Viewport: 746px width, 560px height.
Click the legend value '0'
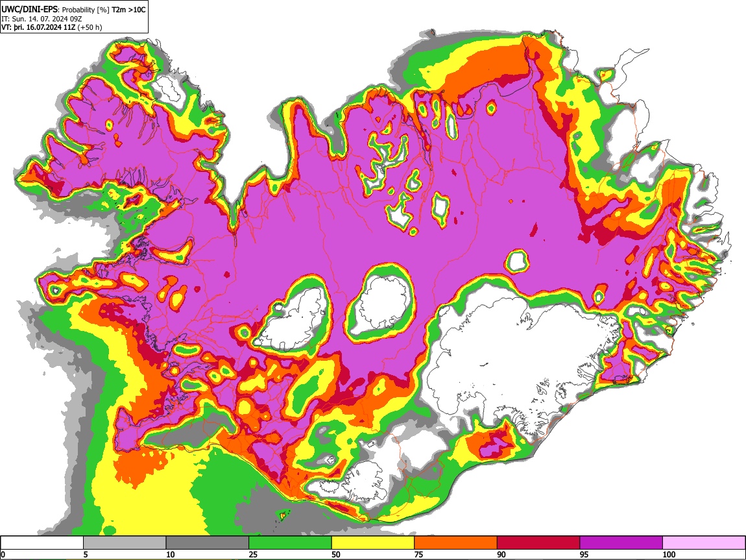[x=3, y=554]
